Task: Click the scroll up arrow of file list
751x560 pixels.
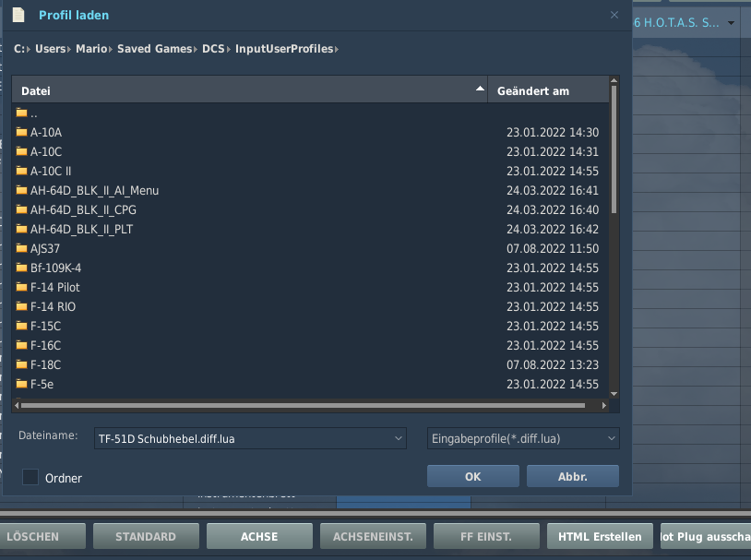Action: pos(614,80)
